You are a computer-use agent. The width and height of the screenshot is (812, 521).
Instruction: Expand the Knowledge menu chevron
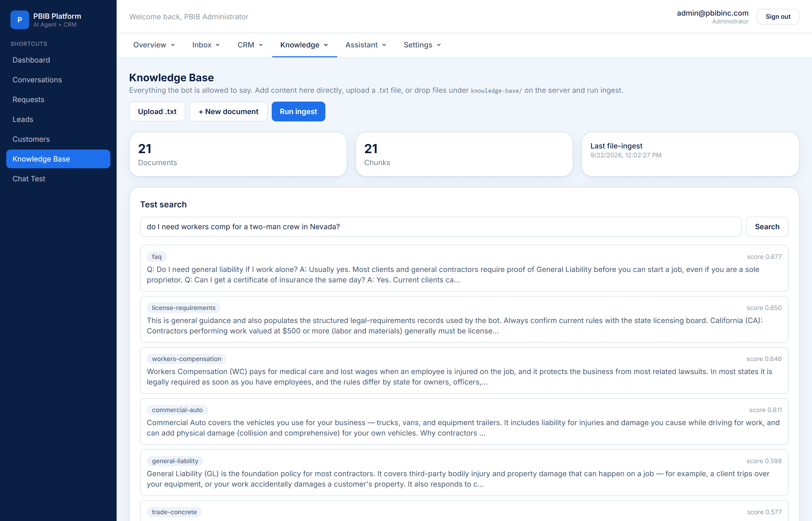326,45
